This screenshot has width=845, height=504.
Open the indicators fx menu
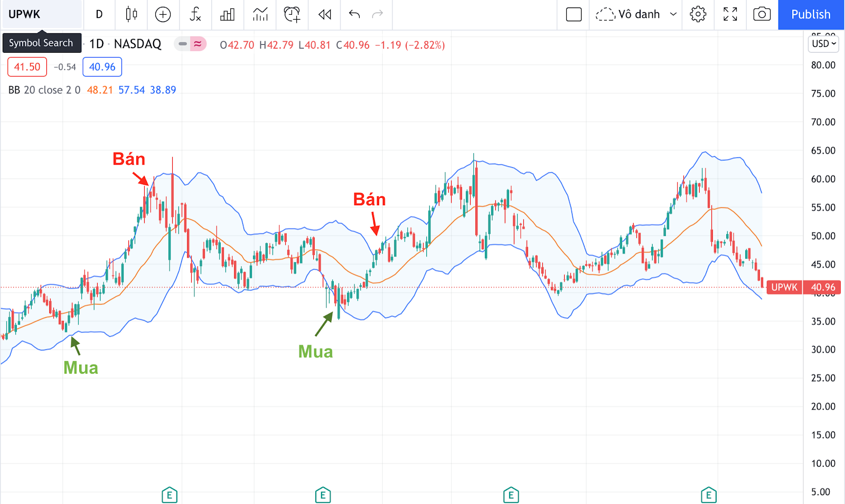point(195,14)
